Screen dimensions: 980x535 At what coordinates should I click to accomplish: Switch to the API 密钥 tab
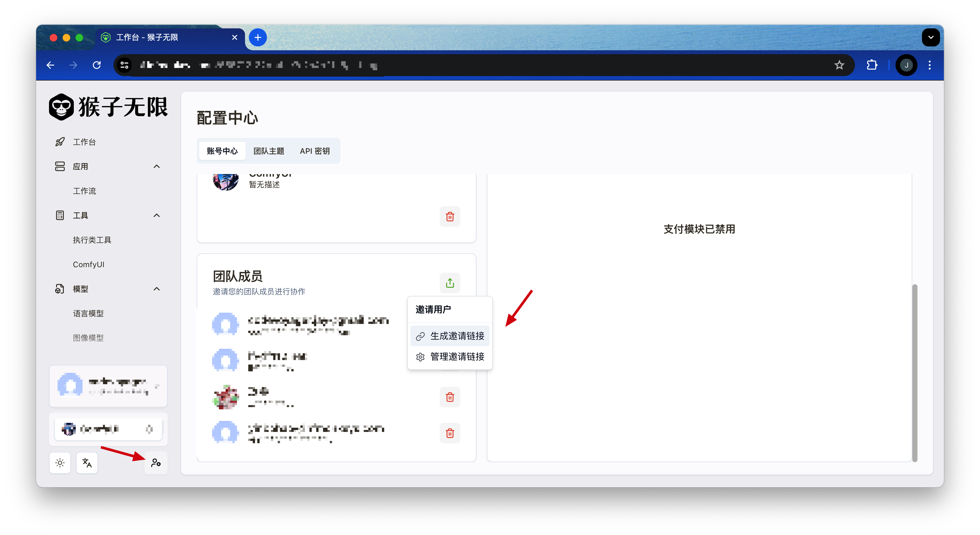tap(315, 151)
